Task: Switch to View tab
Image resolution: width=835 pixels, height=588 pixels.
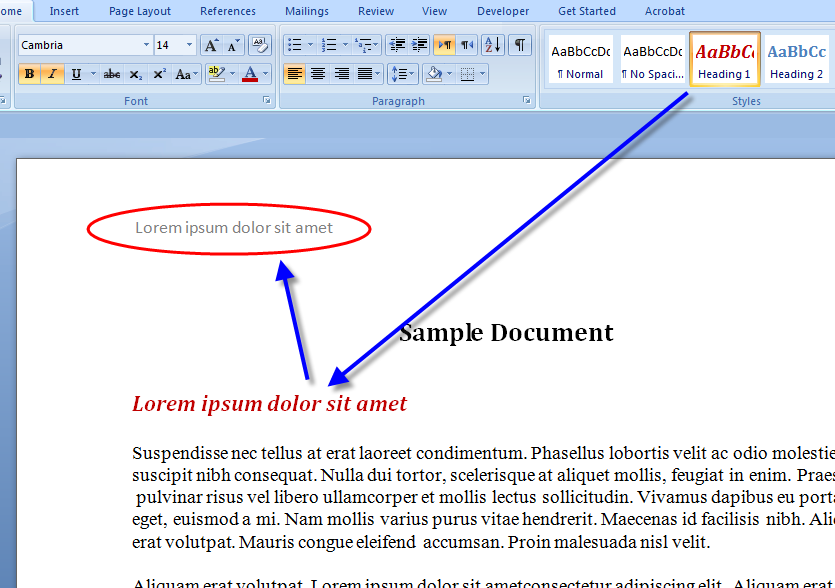Action: coord(435,11)
